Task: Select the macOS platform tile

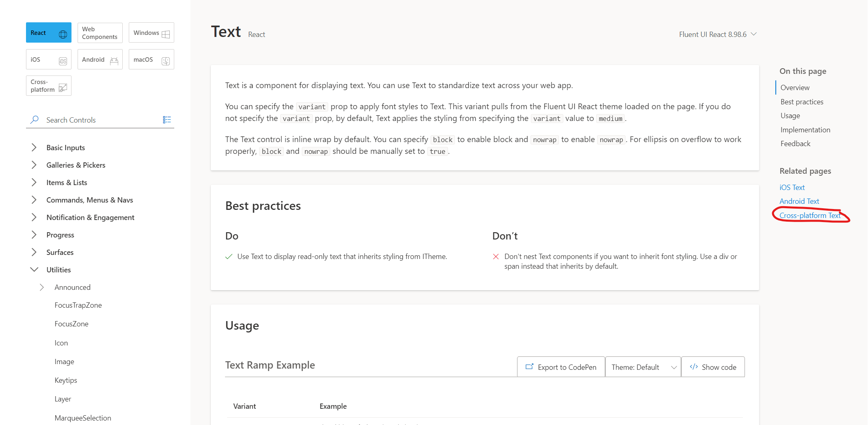Action: click(x=151, y=59)
